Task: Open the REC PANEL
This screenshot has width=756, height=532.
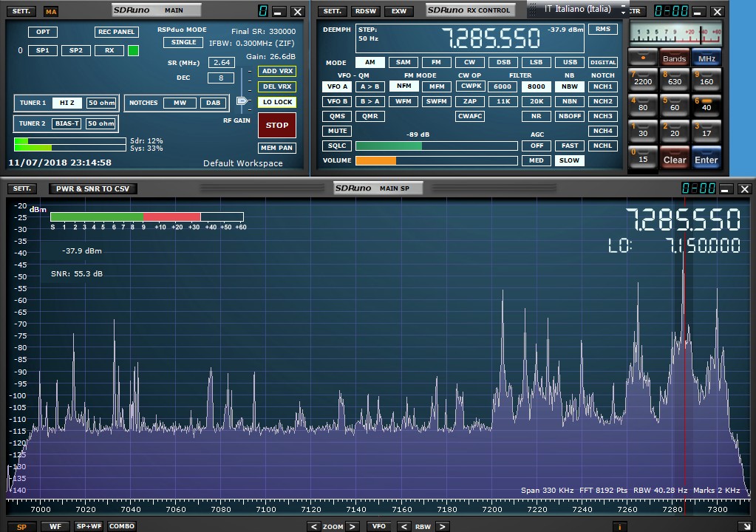Action: (x=117, y=32)
